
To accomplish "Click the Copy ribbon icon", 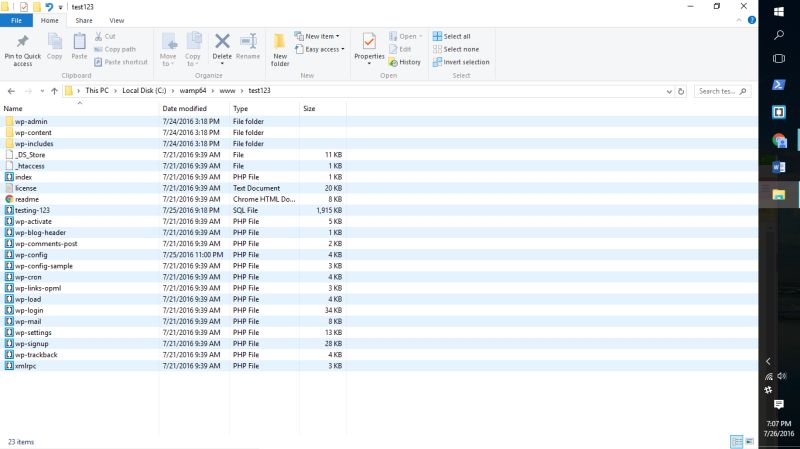I will point(55,46).
